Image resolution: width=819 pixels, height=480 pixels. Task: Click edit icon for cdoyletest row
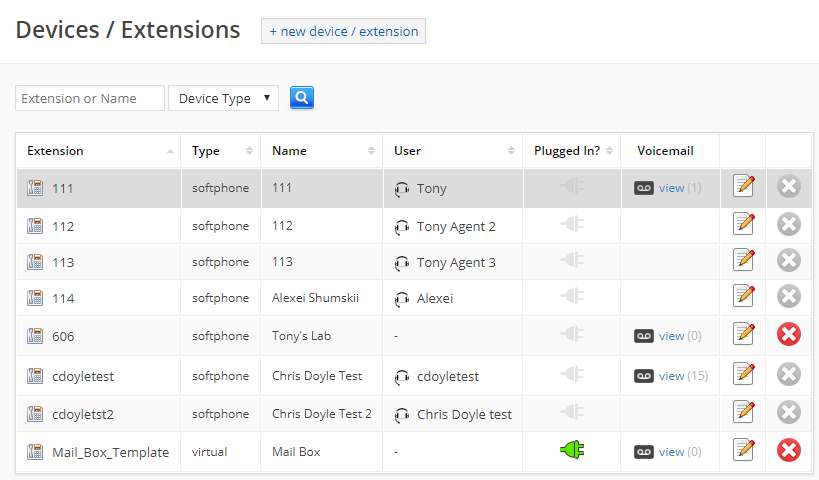743,375
